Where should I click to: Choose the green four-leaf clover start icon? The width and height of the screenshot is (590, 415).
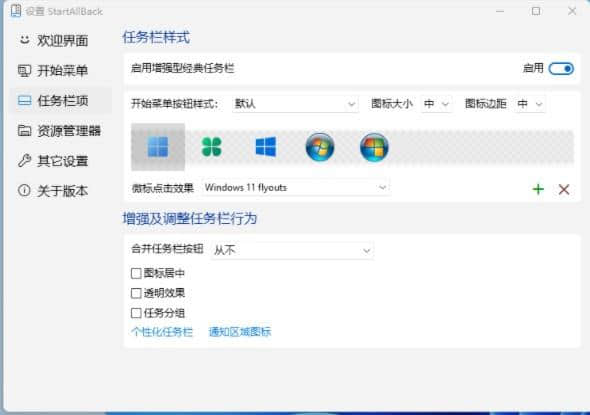(212, 147)
